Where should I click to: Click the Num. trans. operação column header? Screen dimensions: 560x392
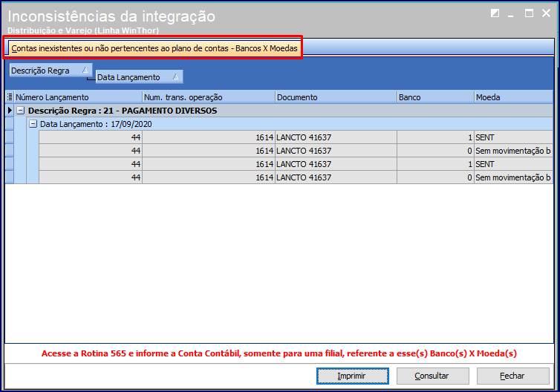(x=209, y=97)
